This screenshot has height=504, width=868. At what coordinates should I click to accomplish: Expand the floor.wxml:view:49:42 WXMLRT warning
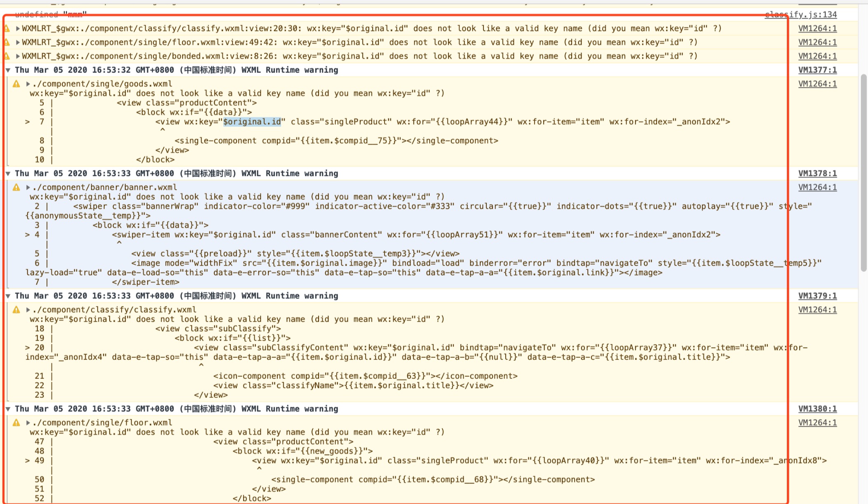click(x=18, y=42)
